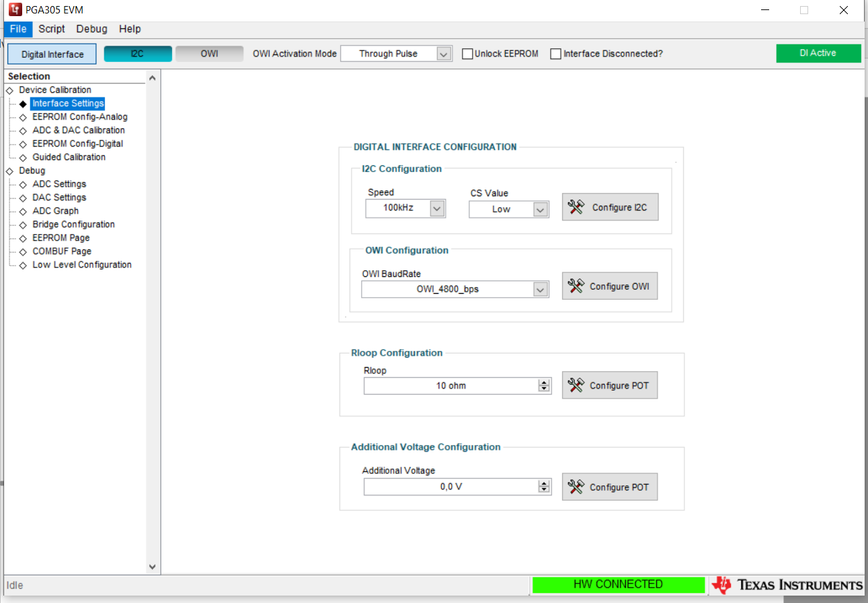Switch interface to I2C toggle
The height and width of the screenshot is (603, 868).
[138, 54]
